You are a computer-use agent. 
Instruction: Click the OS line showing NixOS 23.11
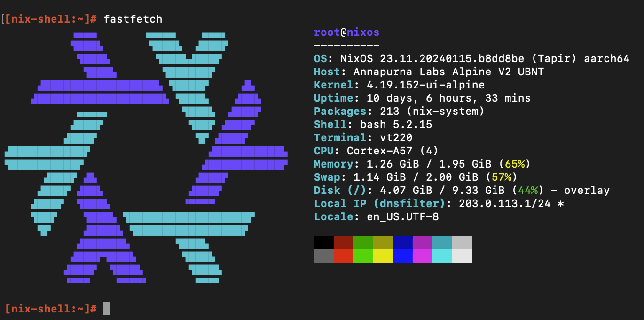click(471, 59)
